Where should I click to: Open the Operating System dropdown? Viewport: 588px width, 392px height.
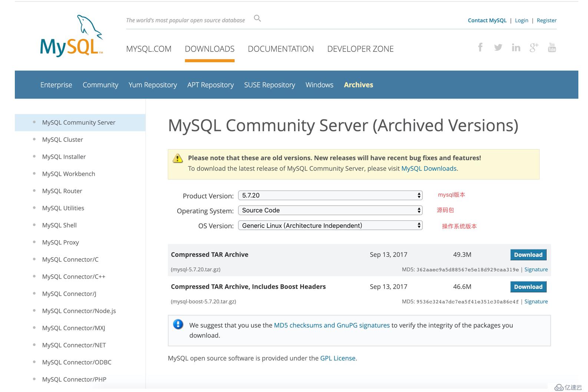[330, 210]
